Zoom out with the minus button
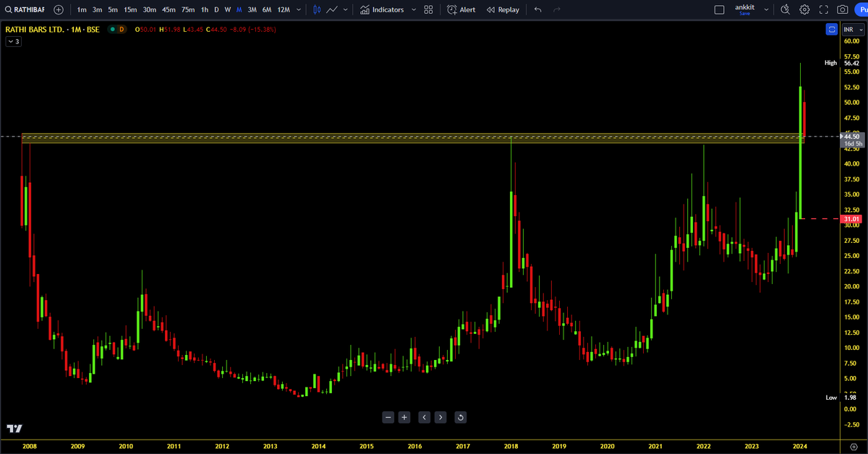 (388, 417)
